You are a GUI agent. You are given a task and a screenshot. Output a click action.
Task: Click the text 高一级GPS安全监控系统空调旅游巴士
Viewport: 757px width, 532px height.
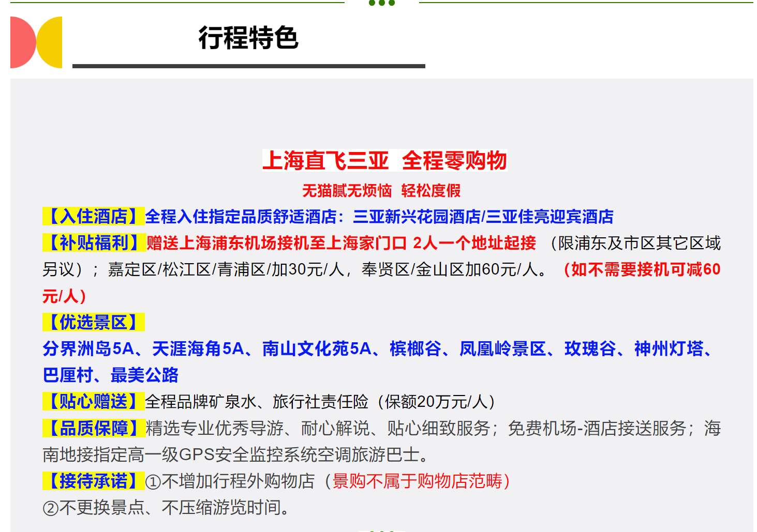(274, 454)
